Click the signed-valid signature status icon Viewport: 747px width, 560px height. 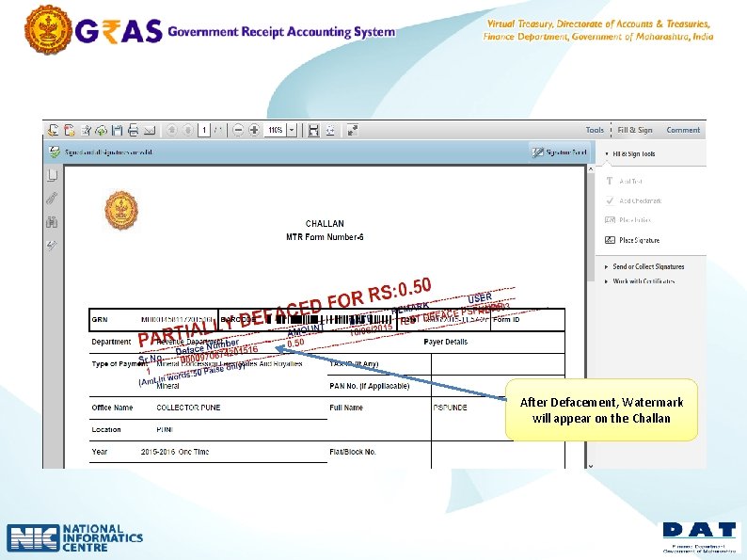pyautogui.click(x=55, y=152)
